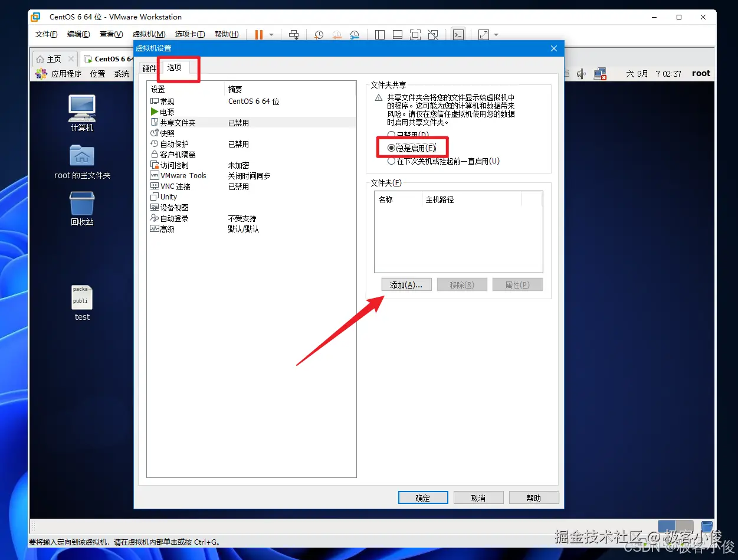
Task: Open the 查看(V) menu
Action: coord(111,34)
